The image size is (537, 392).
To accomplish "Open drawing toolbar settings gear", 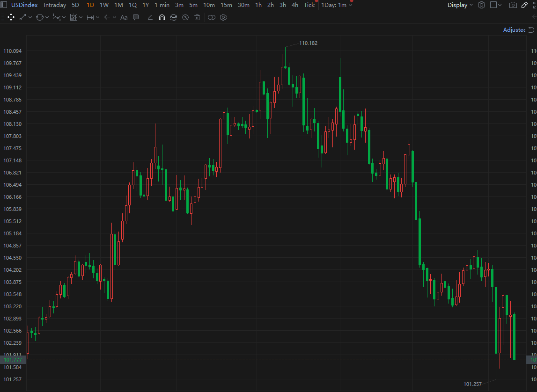I will pyautogui.click(x=223, y=17).
